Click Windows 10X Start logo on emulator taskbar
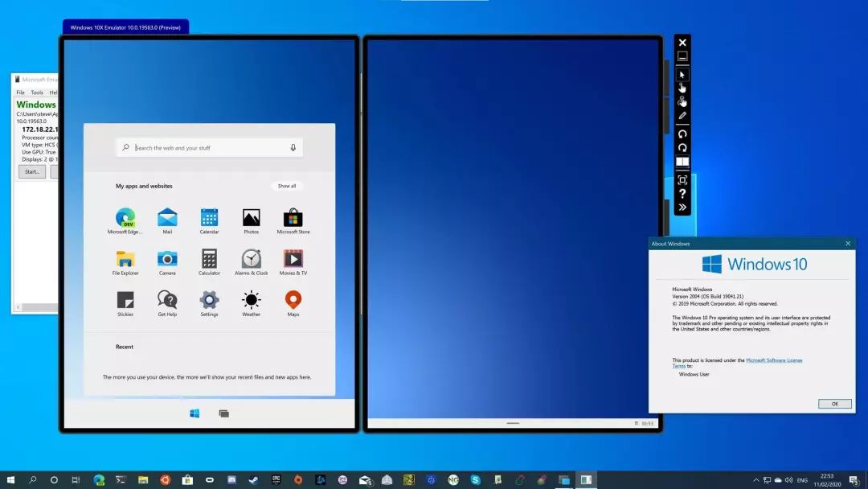This screenshot has height=489, width=868. pyautogui.click(x=194, y=413)
